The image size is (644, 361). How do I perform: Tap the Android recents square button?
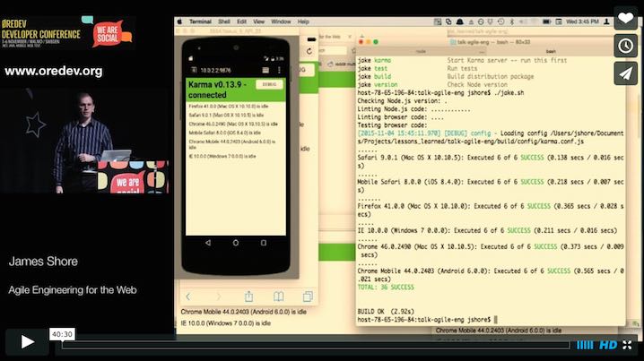pyautogui.click(x=264, y=243)
